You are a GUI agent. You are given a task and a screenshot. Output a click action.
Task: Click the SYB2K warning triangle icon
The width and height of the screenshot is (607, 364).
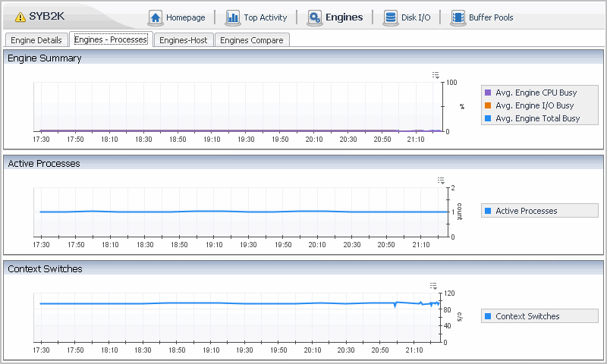pyautogui.click(x=20, y=17)
